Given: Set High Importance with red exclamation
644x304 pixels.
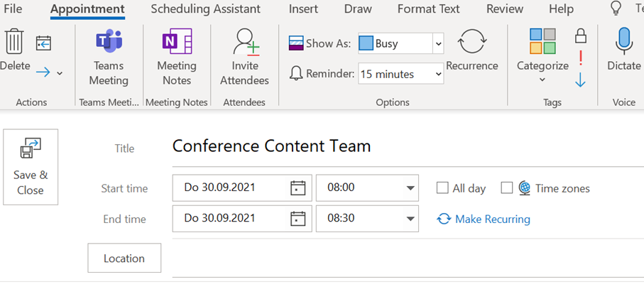Looking at the screenshot, I should 580,58.
